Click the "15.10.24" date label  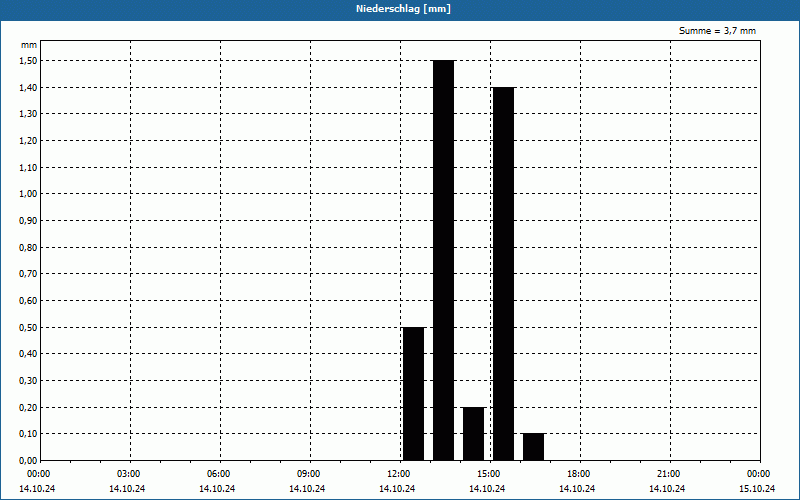(x=757, y=489)
